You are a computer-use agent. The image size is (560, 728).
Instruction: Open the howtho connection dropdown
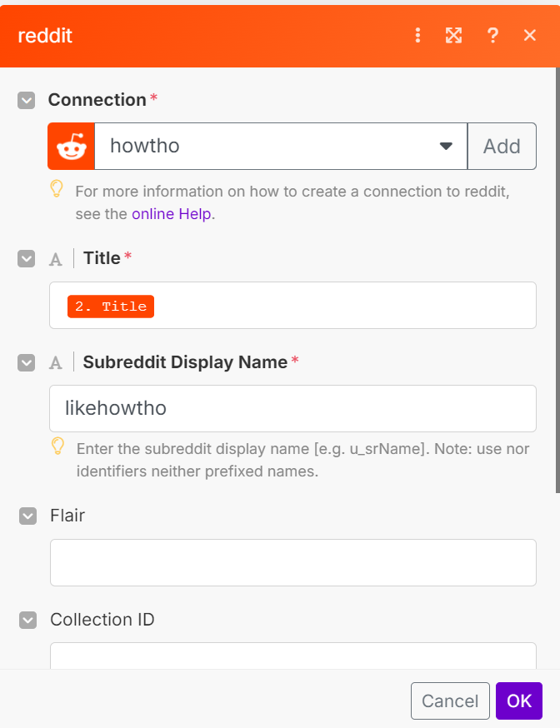pyautogui.click(x=281, y=147)
